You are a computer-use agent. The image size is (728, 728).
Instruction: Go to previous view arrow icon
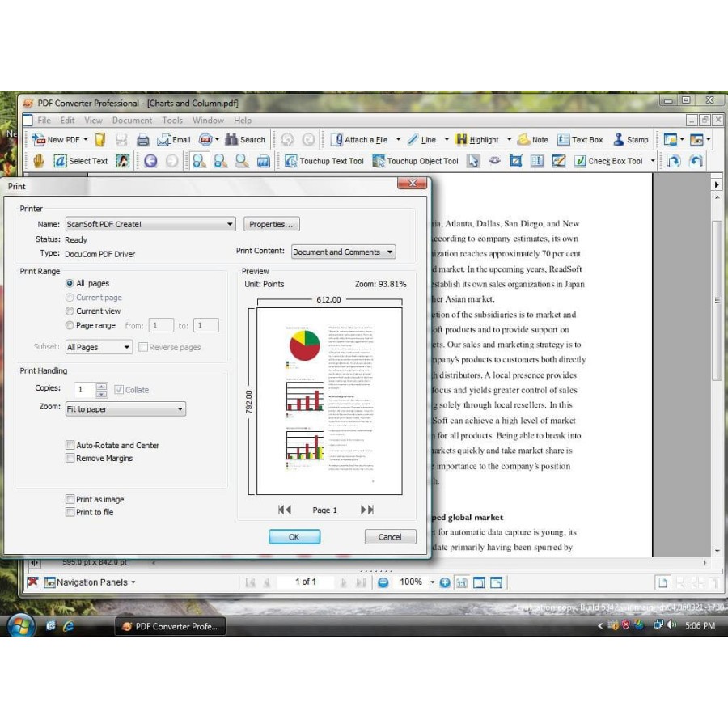coord(150,161)
